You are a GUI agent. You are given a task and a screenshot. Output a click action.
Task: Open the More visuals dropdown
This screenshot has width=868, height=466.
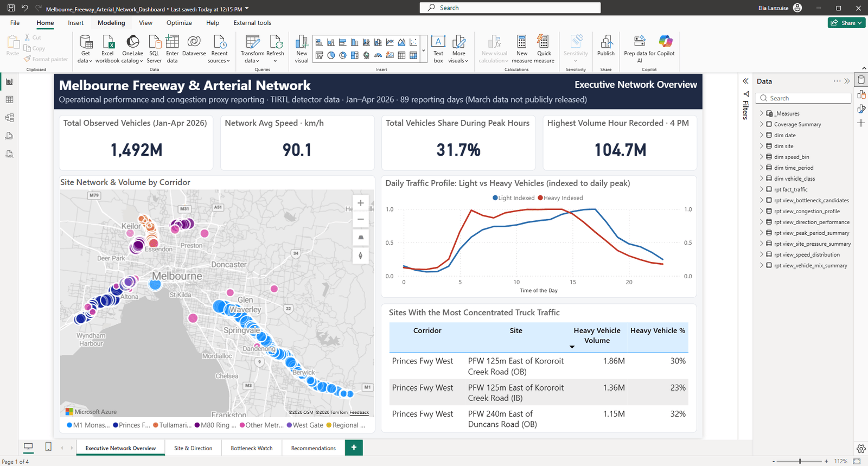point(459,58)
